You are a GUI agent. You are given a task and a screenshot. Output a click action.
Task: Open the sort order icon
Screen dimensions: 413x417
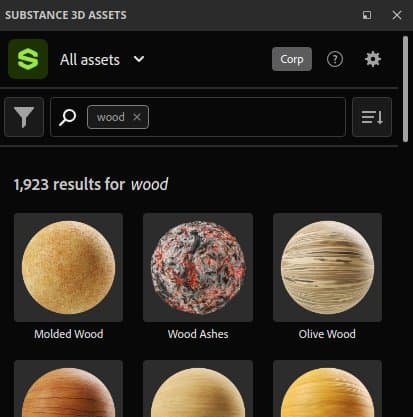(372, 117)
